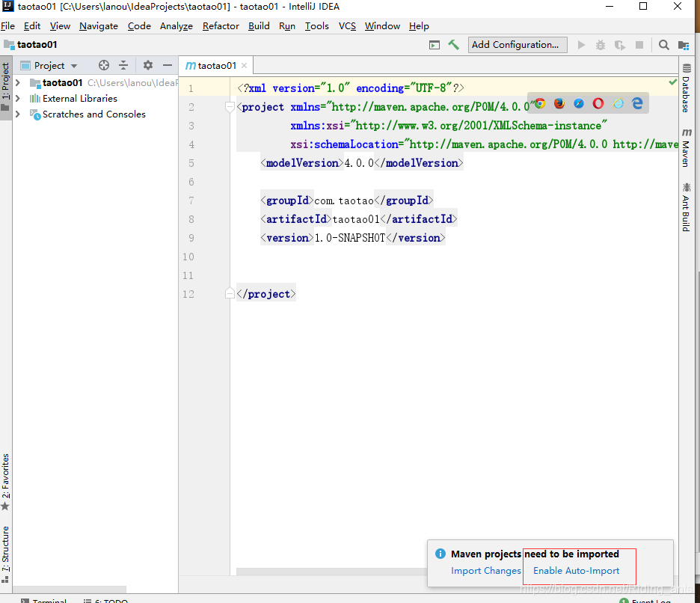Image resolution: width=700 pixels, height=603 pixels.
Task: Open the Refactor menu
Action: tap(221, 26)
